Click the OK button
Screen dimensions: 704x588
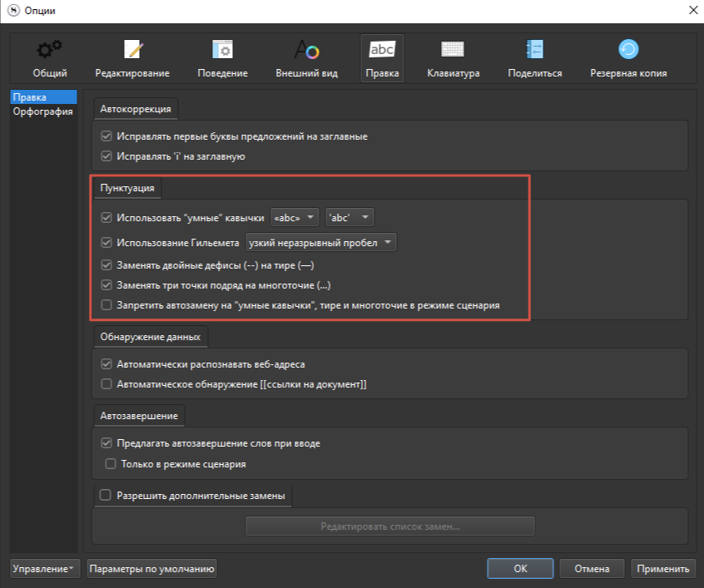[x=520, y=569]
